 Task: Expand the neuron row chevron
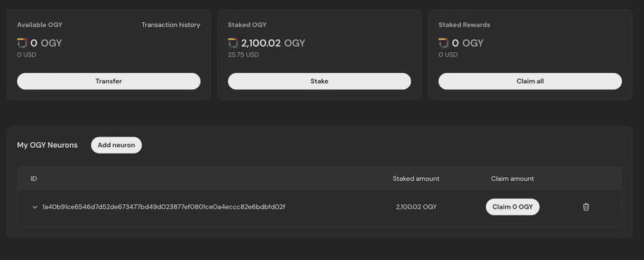[x=34, y=207]
